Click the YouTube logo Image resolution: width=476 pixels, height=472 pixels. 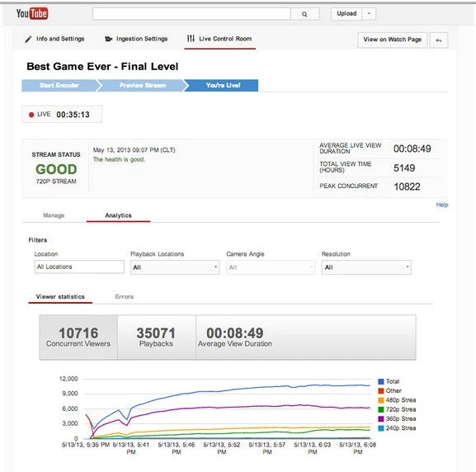(x=32, y=14)
